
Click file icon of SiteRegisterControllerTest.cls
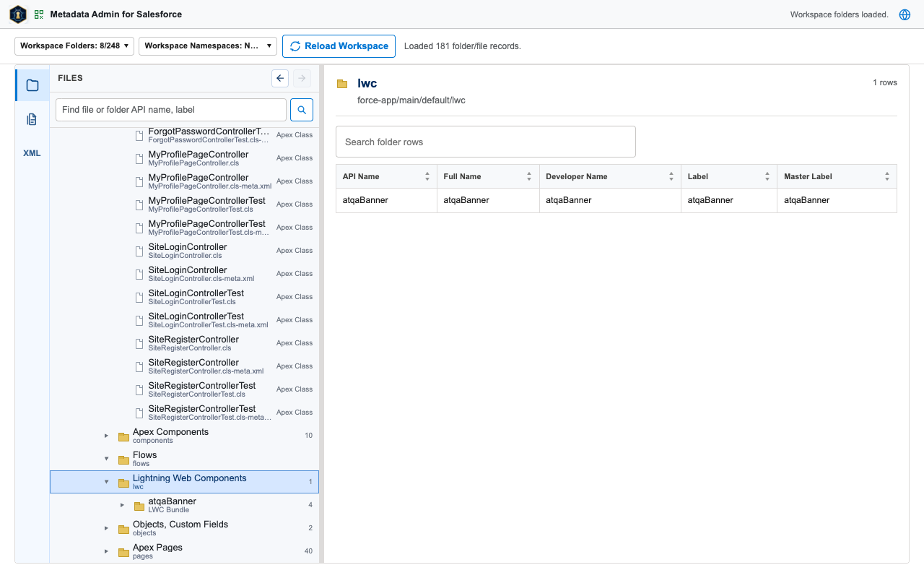tap(139, 389)
